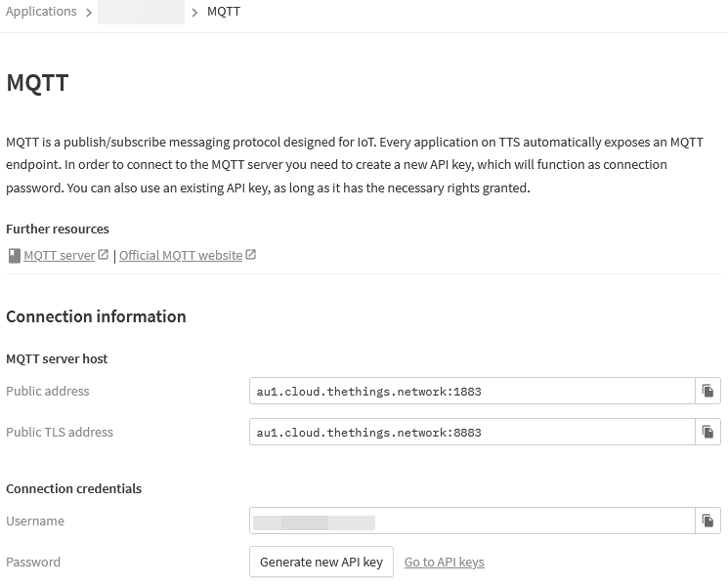Open the MQTT server documentation link
Viewport: 728px width, 585px height.
[x=59, y=256]
